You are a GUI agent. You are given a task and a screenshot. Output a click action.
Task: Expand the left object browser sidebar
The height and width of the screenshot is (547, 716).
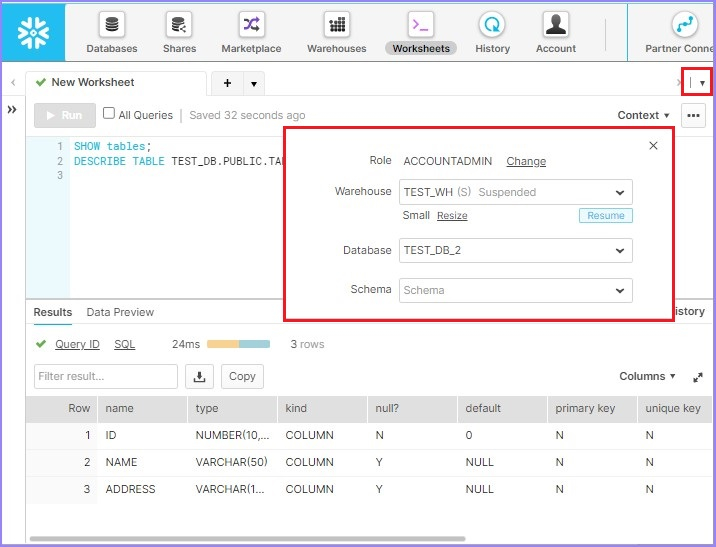pos(12,109)
